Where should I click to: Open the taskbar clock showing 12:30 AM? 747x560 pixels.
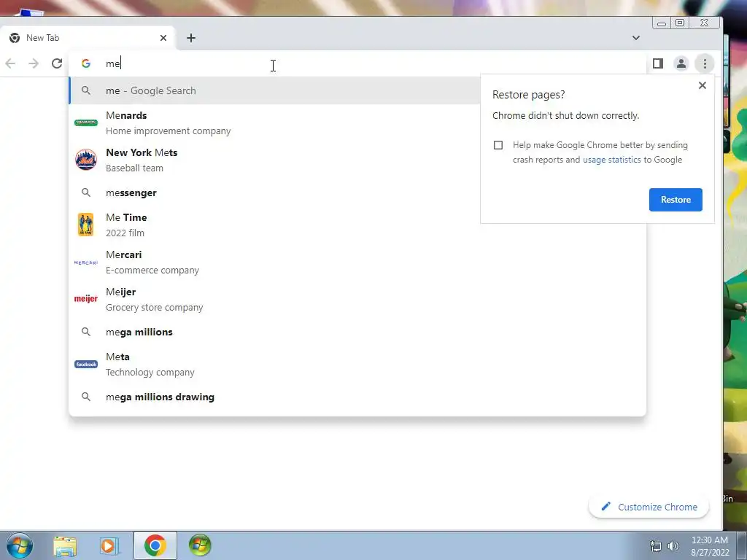(710, 546)
